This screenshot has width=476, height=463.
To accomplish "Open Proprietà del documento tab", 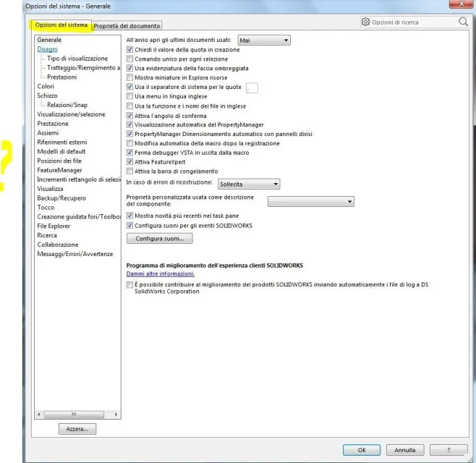I will tap(127, 26).
